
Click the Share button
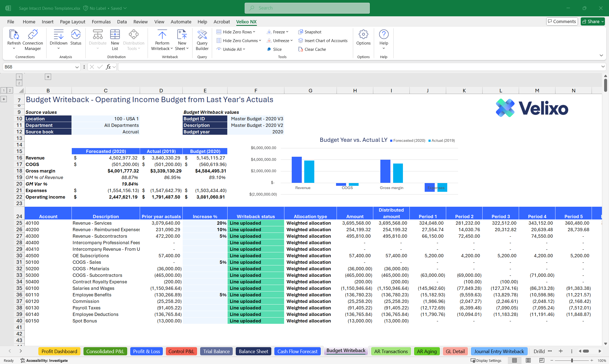click(x=593, y=21)
